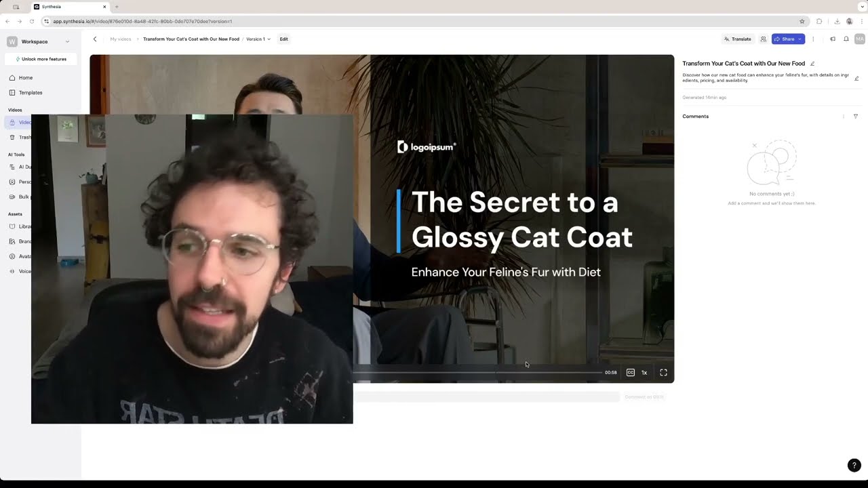The height and width of the screenshot is (488, 868).
Task: Click the Templates grid icon
Action: [x=12, y=93]
